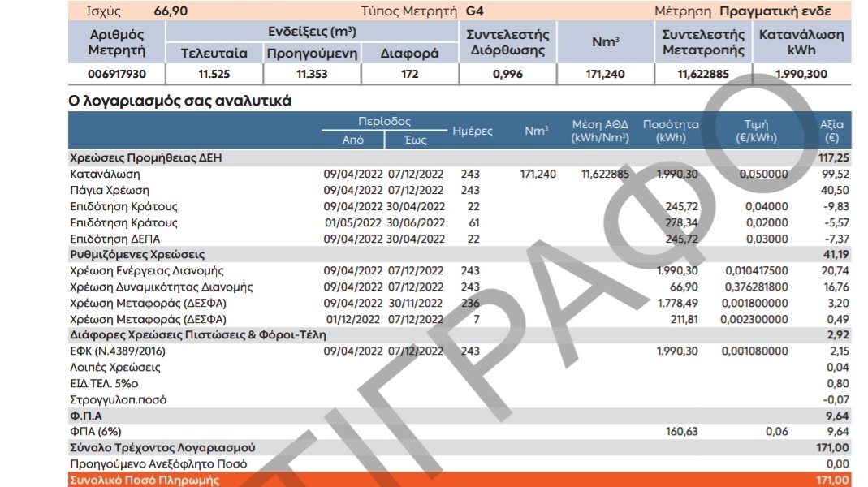
Task: Select ΕΦΚ unit price 0,001080000
Action: [x=754, y=351]
